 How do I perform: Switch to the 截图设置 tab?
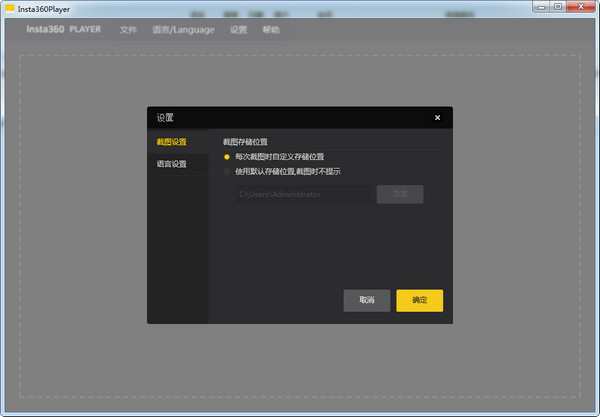tap(172, 142)
